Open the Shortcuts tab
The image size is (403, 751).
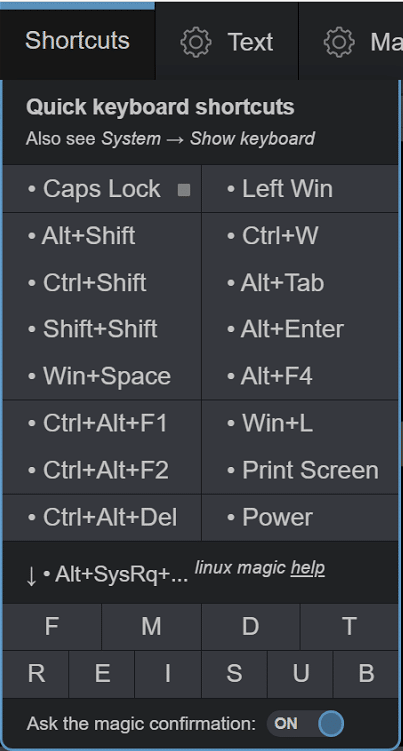77,41
